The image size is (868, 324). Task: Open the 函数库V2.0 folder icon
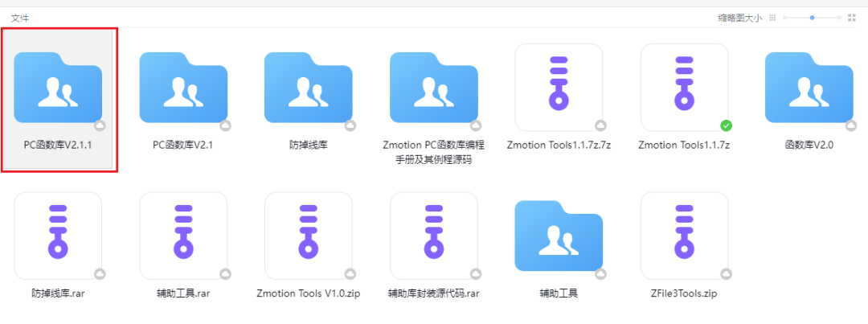click(809, 87)
